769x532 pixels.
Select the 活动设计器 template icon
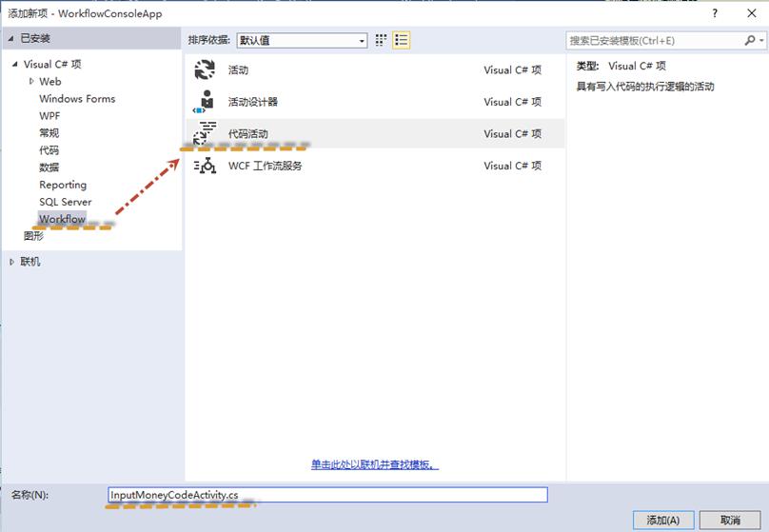pos(205,102)
